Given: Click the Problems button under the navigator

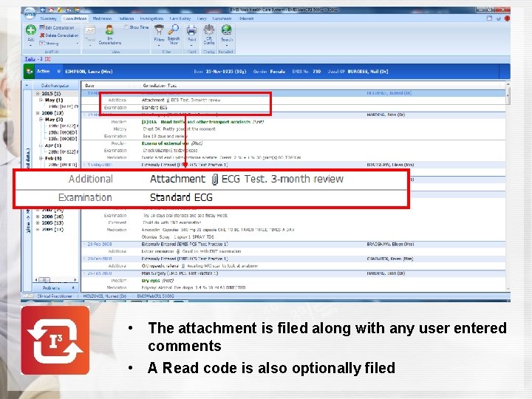Looking at the screenshot, I should [55, 287].
